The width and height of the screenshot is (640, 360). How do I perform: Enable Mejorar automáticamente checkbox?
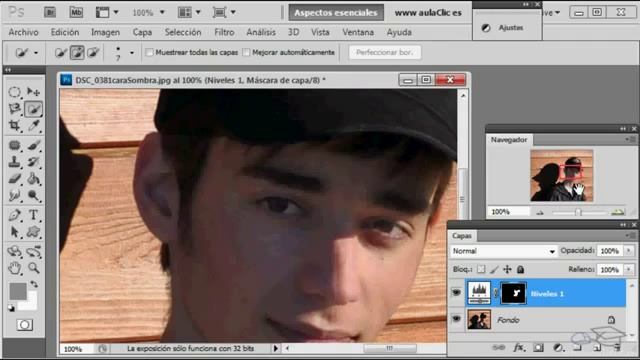click(246, 52)
